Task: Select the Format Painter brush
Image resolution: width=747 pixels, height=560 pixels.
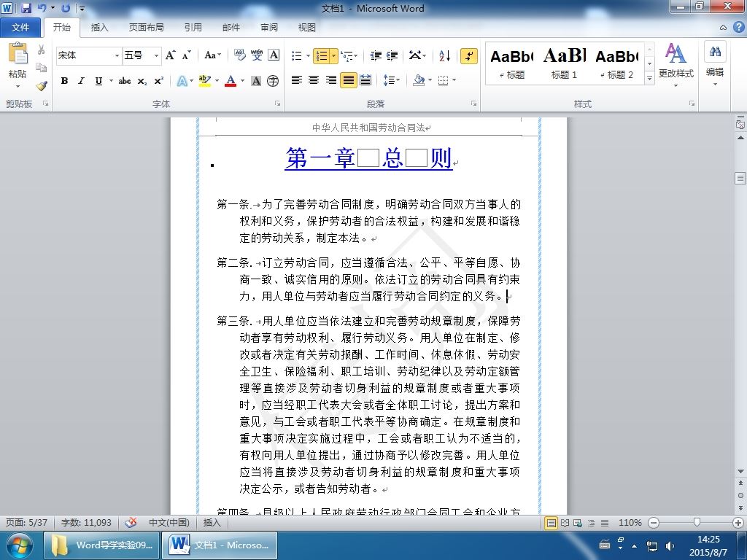Action: pyautogui.click(x=42, y=86)
